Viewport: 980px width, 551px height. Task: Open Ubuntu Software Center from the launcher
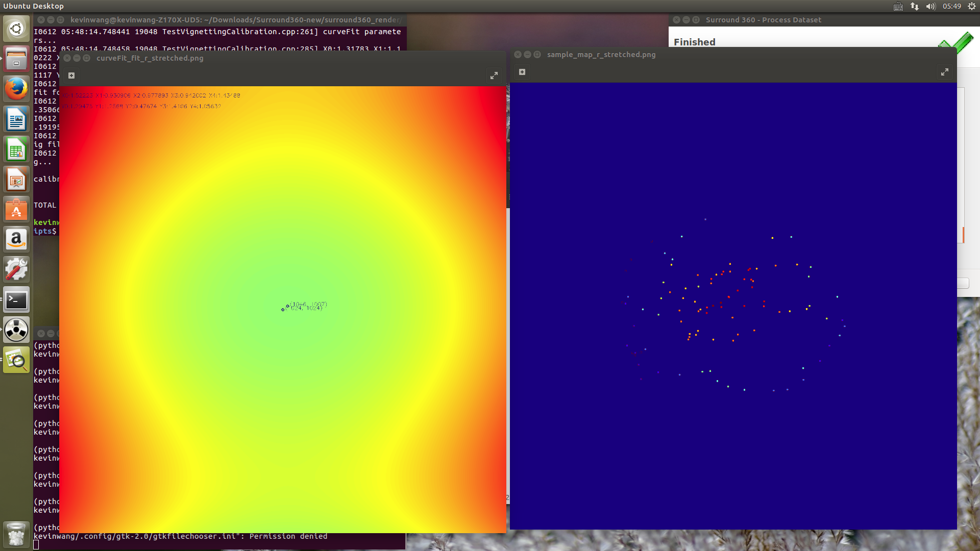[16, 209]
